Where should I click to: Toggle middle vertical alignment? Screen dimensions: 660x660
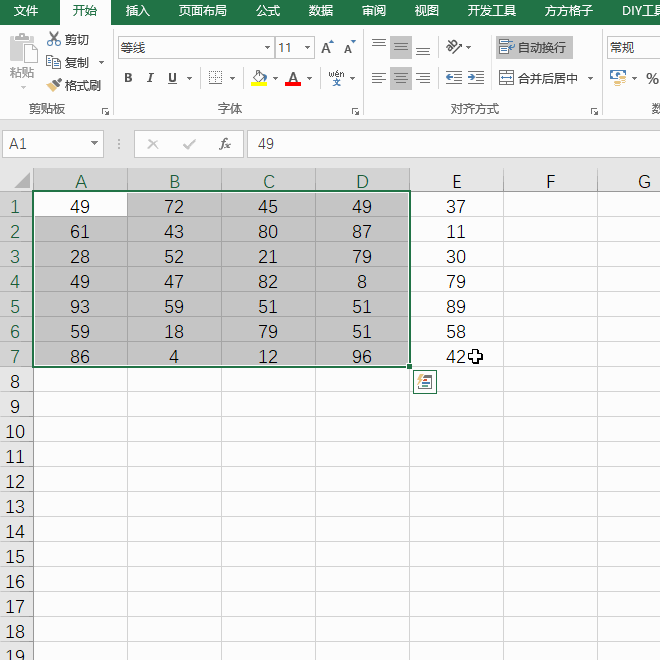401,47
